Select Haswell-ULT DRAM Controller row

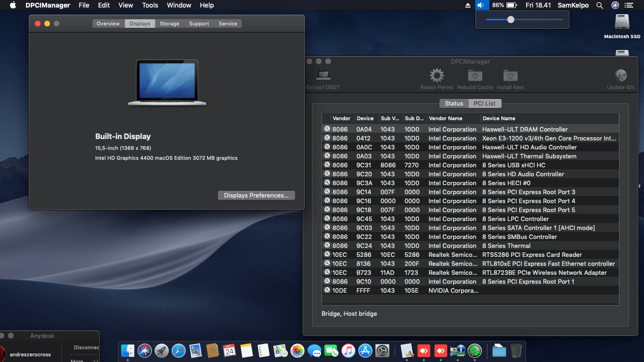point(470,129)
